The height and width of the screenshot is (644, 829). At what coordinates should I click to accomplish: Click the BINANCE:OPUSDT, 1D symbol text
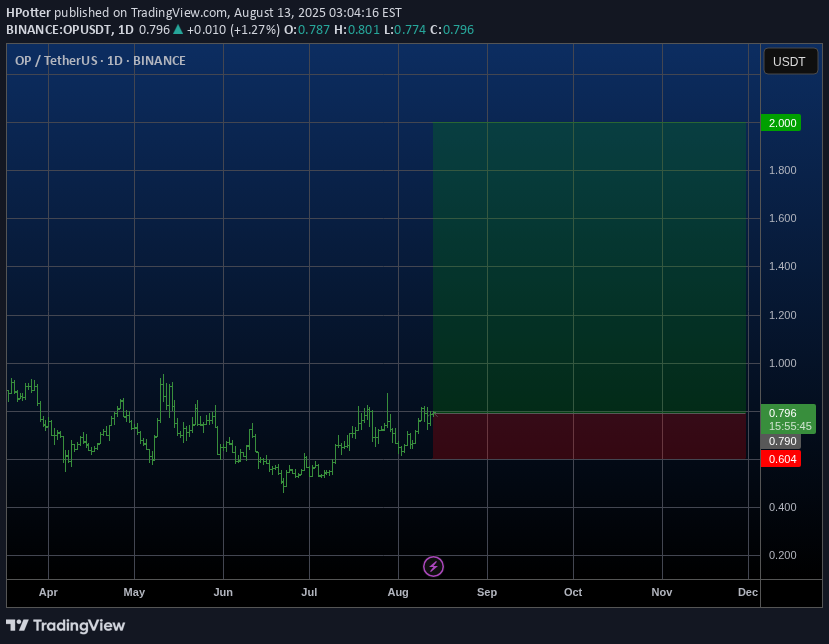pyautogui.click(x=70, y=30)
